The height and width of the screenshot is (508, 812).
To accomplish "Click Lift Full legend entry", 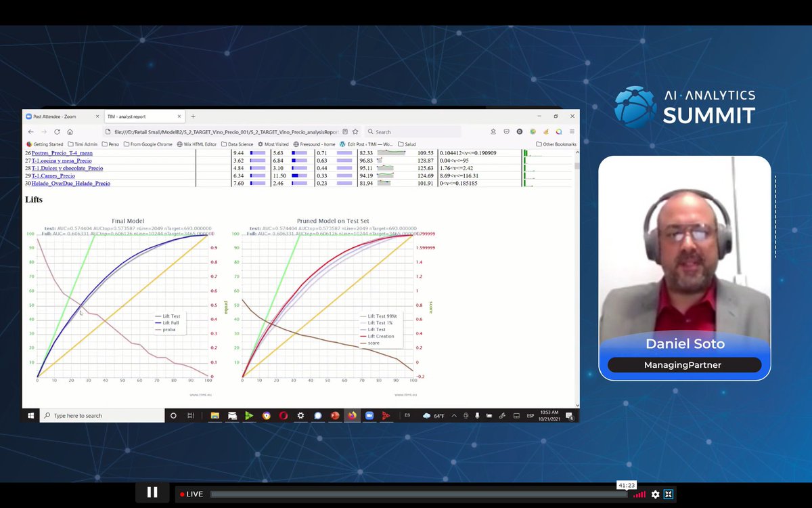I will [x=166, y=323].
